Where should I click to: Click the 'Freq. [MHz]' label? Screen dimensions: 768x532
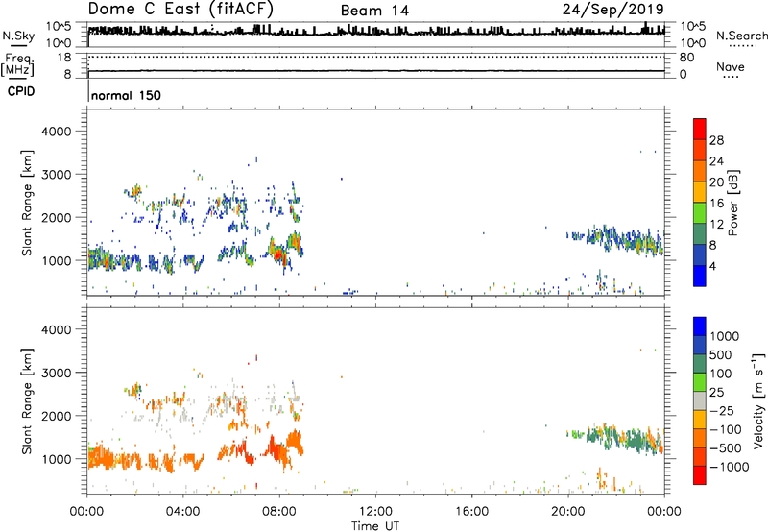(17, 65)
